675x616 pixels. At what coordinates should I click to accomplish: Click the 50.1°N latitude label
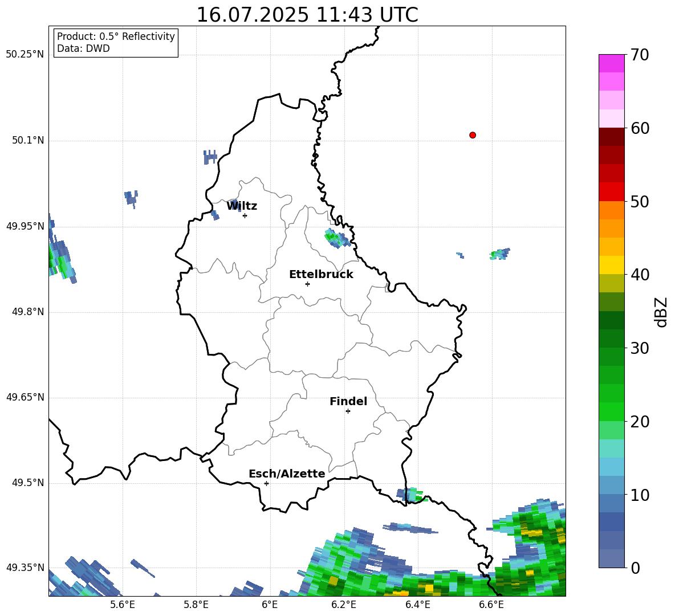coord(29,140)
